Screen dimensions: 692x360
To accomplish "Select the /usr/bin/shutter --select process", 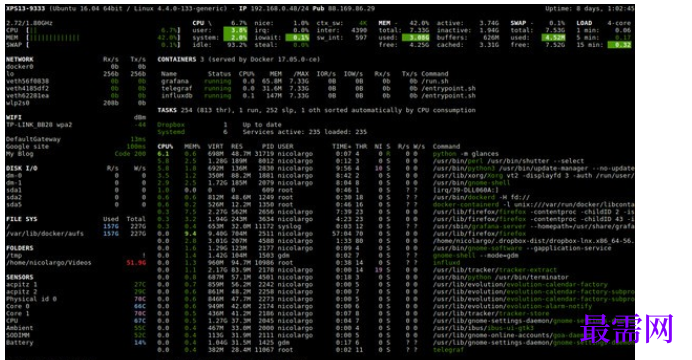I will point(508,161).
